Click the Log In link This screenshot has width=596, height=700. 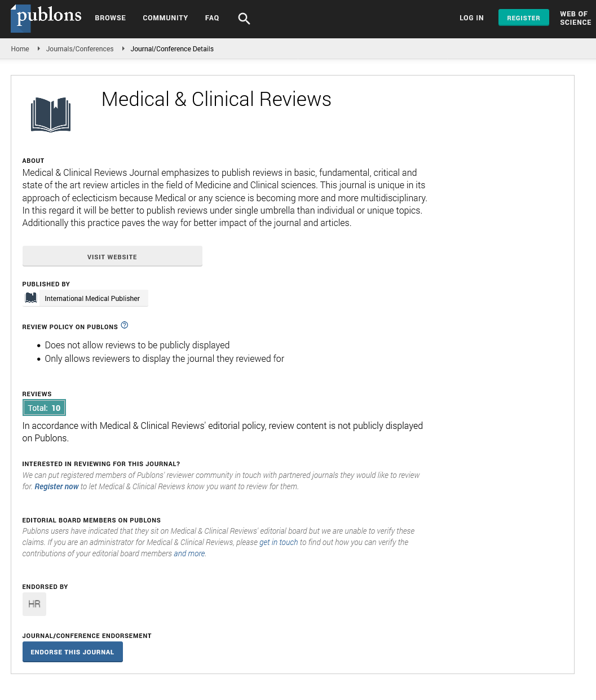[x=471, y=18]
